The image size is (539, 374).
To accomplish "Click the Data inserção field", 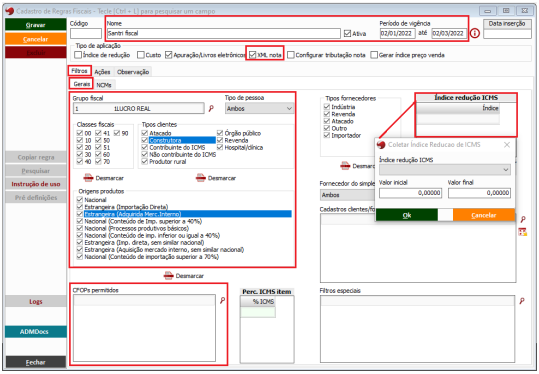I will (x=507, y=34).
